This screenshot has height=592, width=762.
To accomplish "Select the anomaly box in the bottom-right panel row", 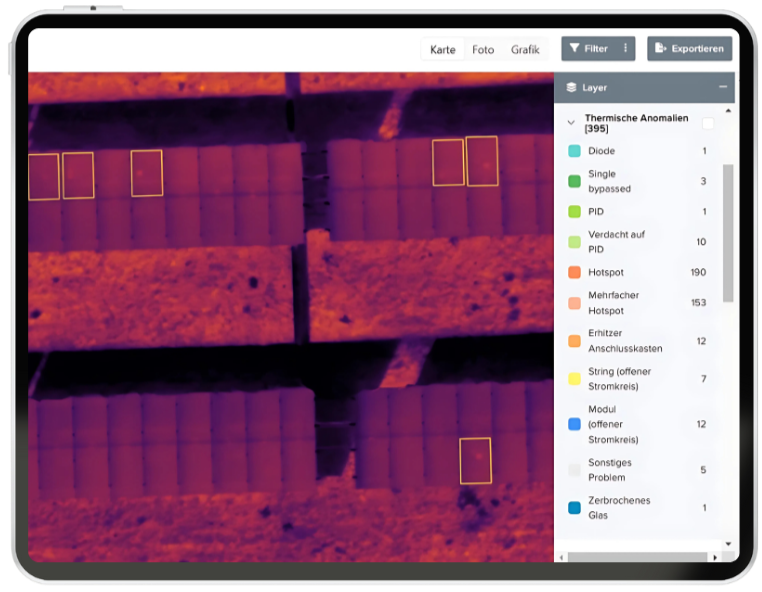I will (476, 461).
